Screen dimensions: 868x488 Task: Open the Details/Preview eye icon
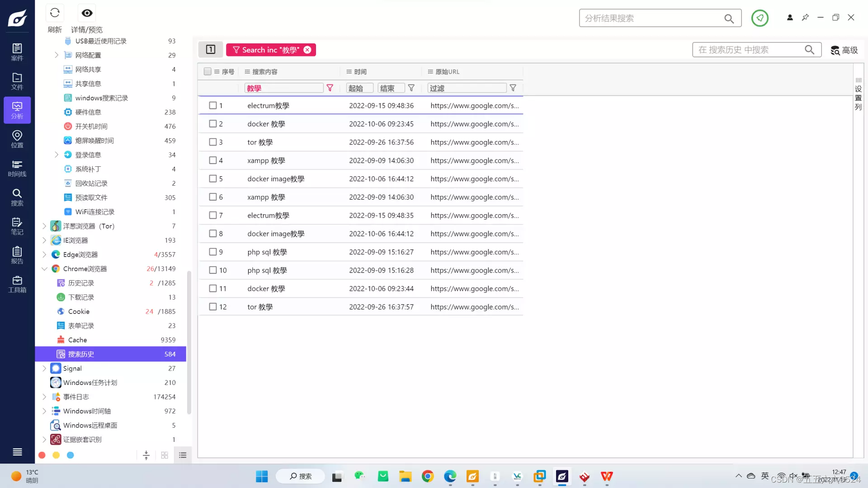pyautogui.click(x=87, y=13)
